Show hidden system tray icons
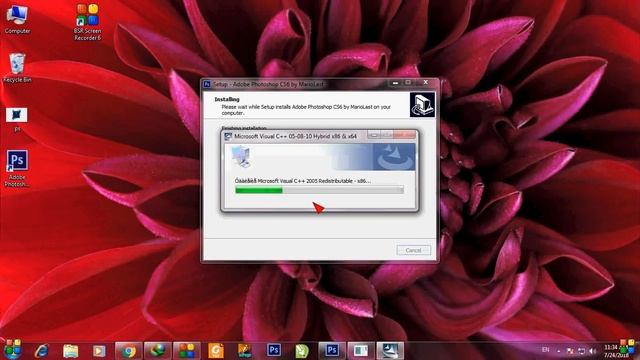Viewport: 640px width, 360px height. coord(558,351)
